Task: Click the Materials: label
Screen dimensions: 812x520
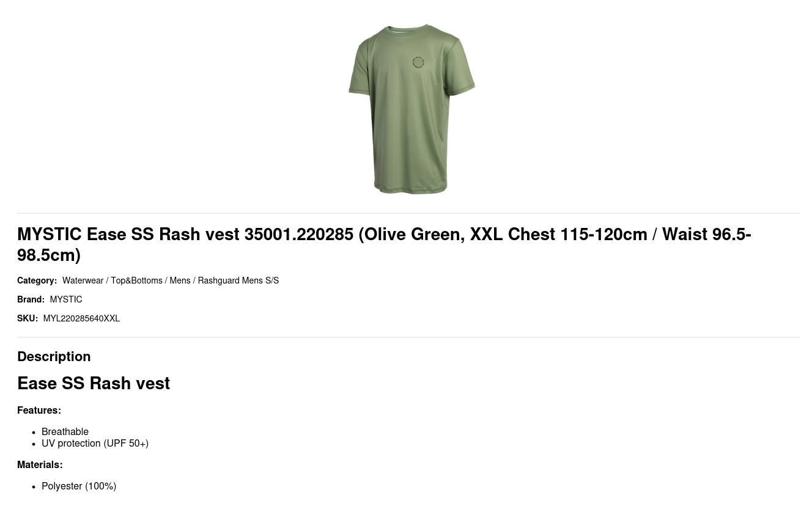Action: pyautogui.click(x=40, y=465)
